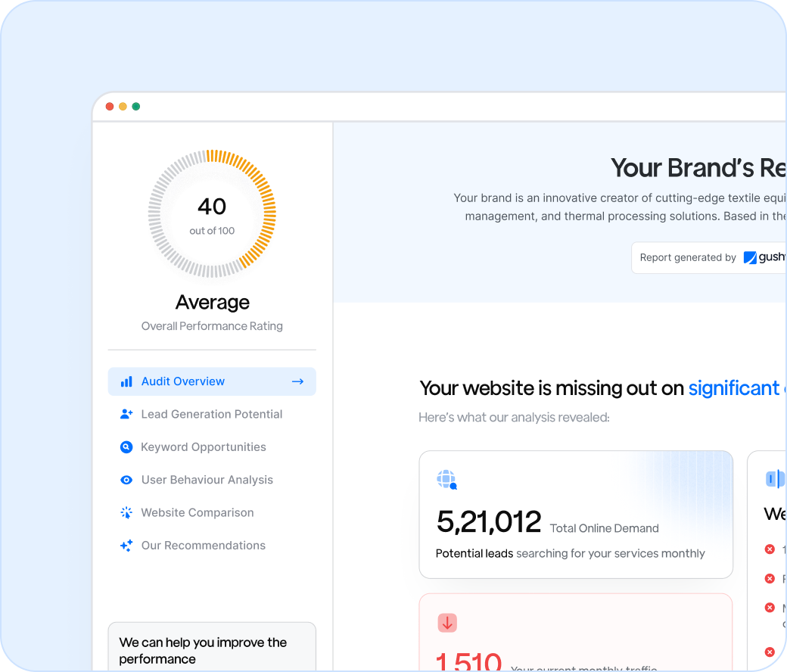Click the 'Total Online Demand' label
This screenshot has width=787, height=672.
pyautogui.click(x=605, y=528)
